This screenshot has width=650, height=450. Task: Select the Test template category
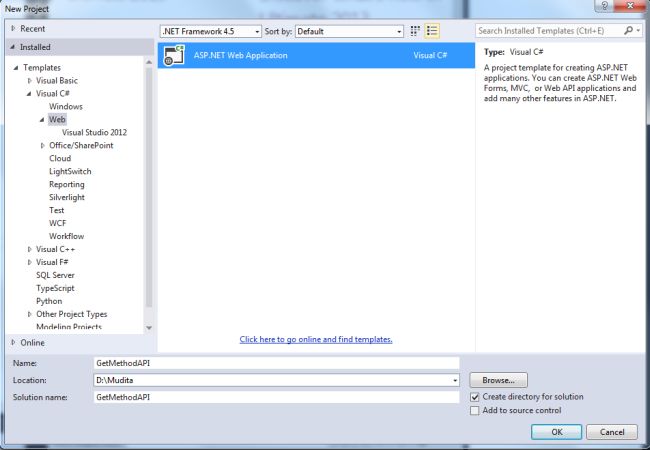click(x=56, y=210)
